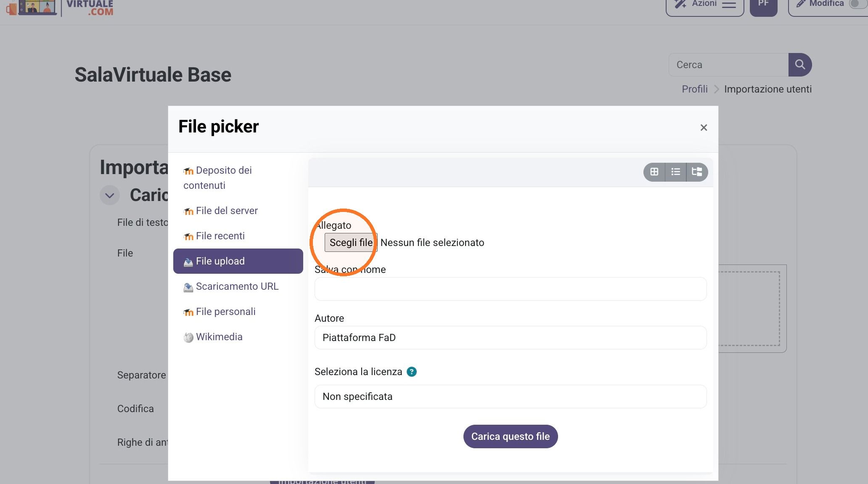Collapse the Carica section chevron
Screen dimensions: 868x484
click(x=110, y=196)
